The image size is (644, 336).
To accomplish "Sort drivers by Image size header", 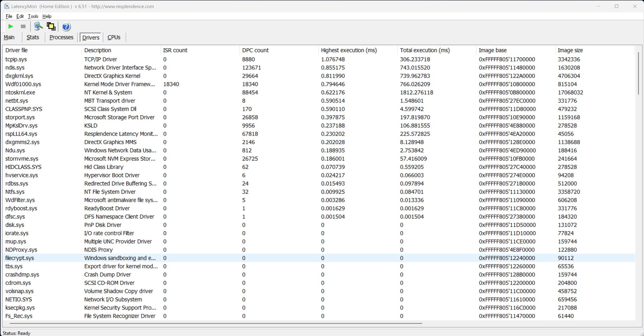I will pyautogui.click(x=570, y=50).
